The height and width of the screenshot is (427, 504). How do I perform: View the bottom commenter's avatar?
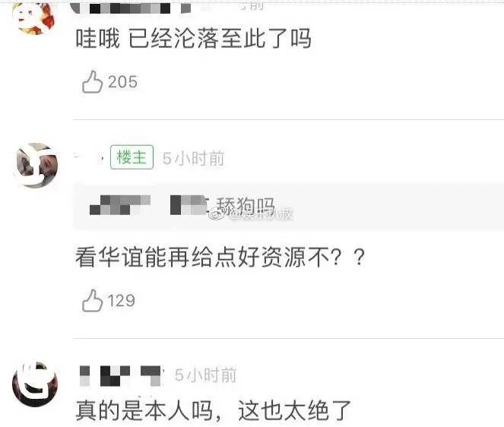pos(35,384)
